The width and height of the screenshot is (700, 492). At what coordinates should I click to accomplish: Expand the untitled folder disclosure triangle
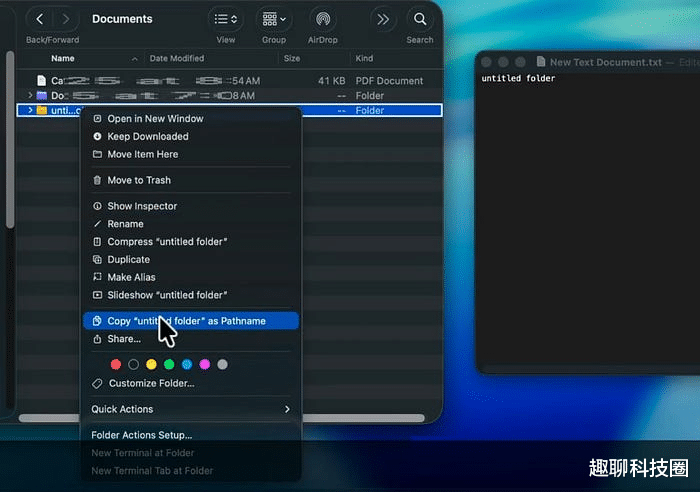click(31, 110)
